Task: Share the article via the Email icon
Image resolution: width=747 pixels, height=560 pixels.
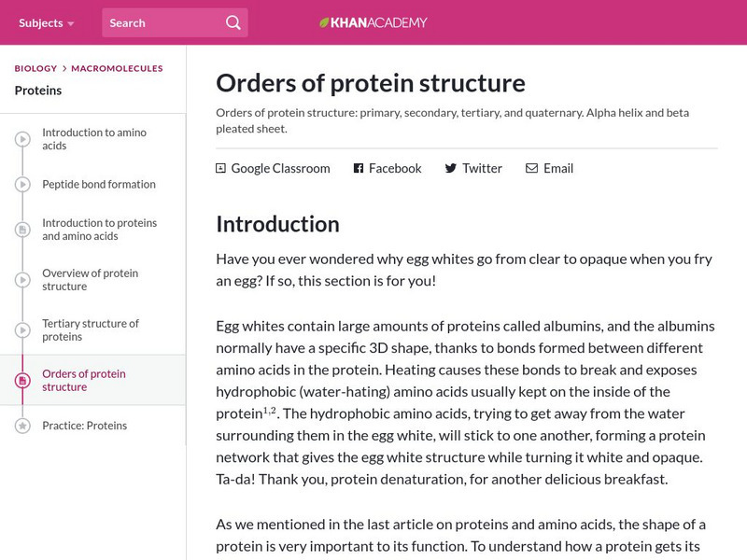Action: coord(530,168)
